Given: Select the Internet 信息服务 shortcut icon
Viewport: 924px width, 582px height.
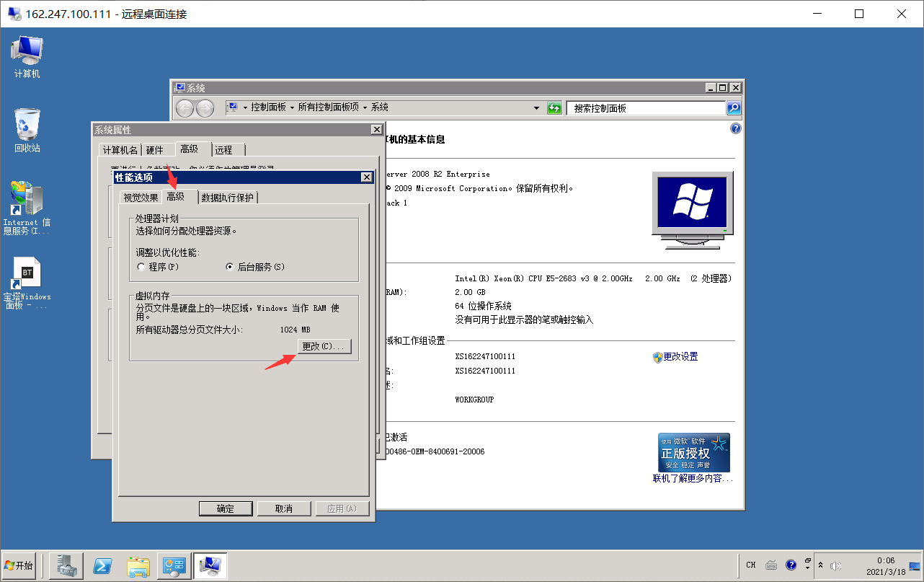Looking at the screenshot, I should pos(27,208).
